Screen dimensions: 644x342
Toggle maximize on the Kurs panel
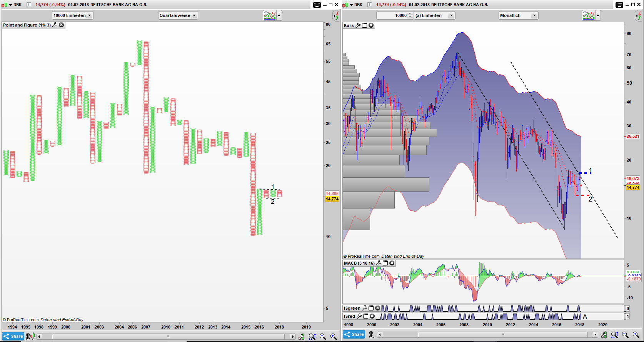(x=365, y=25)
